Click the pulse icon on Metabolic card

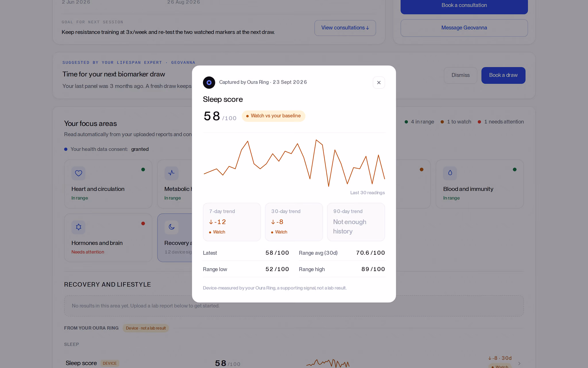point(171,173)
